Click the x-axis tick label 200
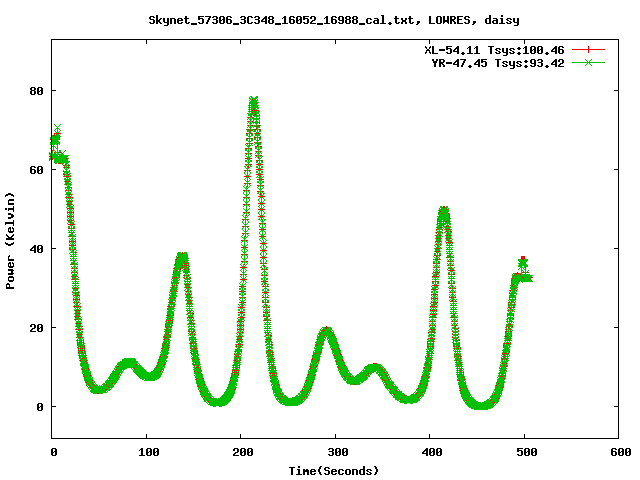This screenshot has width=640, height=480. pyautogui.click(x=243, y=452)
